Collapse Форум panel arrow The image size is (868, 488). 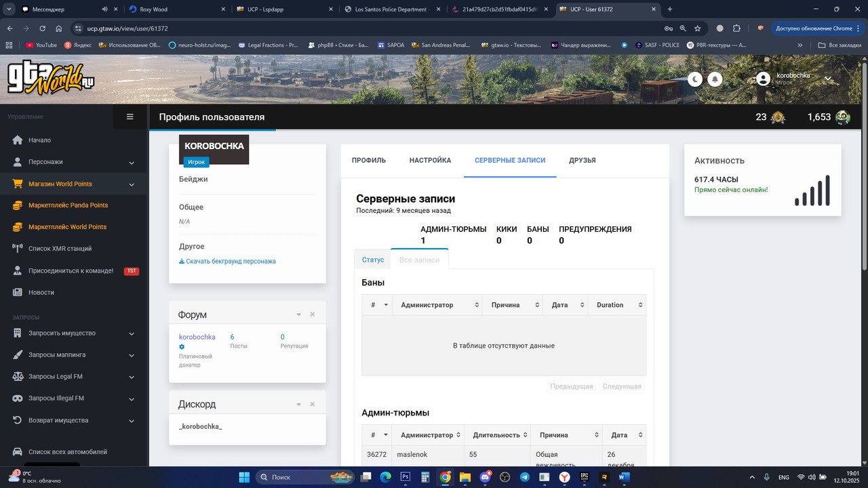(299, 314)
